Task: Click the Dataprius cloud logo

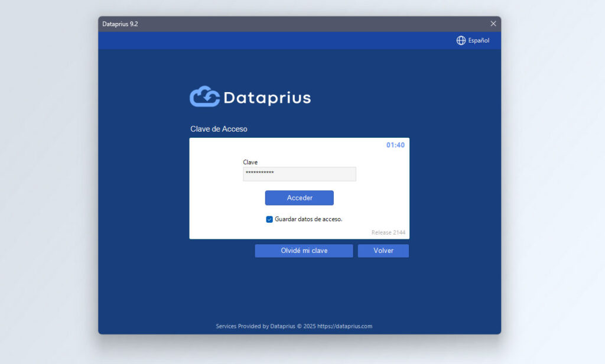Action: (x=204, y=96)
